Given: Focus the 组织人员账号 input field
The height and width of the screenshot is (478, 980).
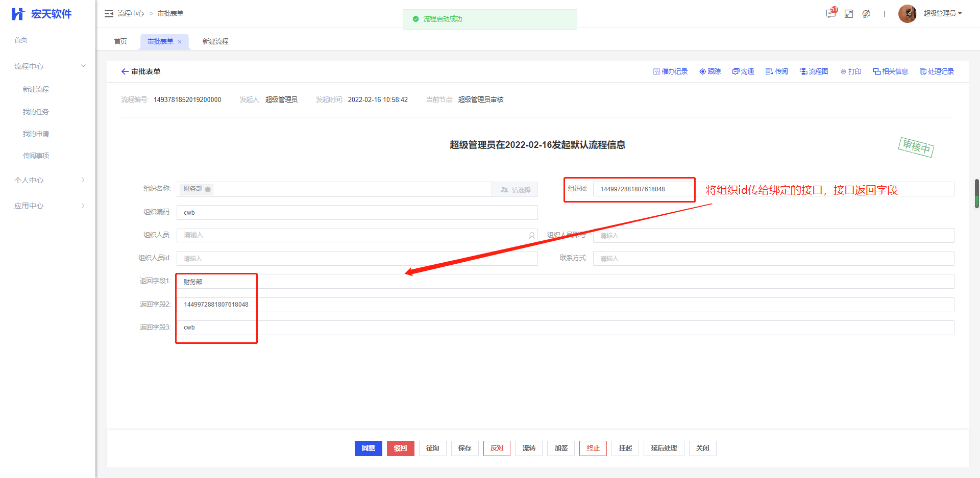Looking at the screenshot, I should click(x=773, y=236).
